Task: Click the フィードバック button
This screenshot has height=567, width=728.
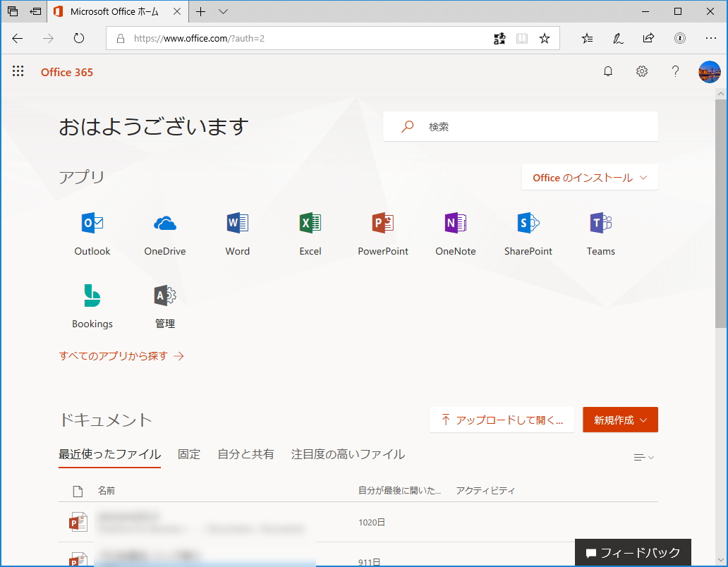Action: point(633,552)
